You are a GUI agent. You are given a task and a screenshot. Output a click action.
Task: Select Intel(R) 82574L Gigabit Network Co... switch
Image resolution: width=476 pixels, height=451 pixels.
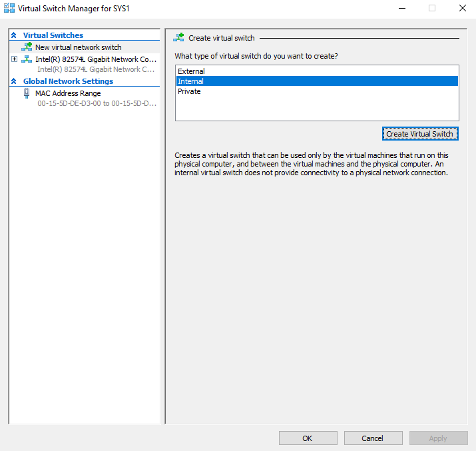coord(96,59)
